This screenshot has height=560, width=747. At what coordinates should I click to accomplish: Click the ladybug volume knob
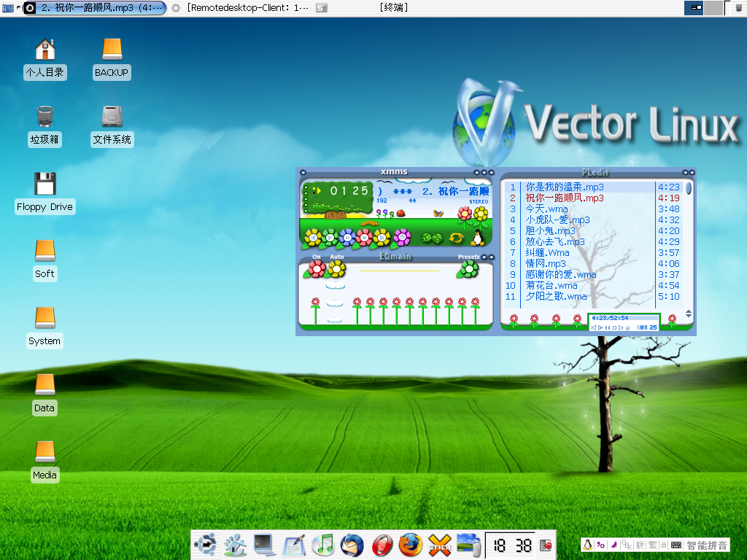pos(400,214)
